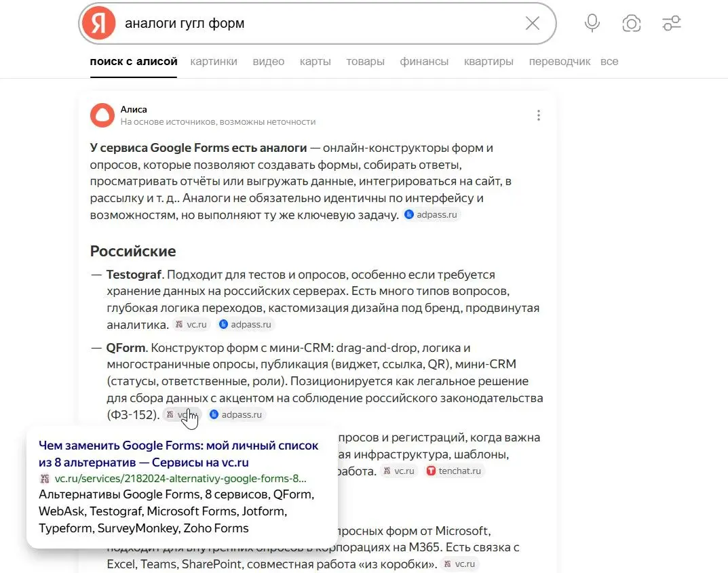This screenshot has width=728, height=573.
Task: Open adpass.ru source chip for QForm
Action: [236, 414]
